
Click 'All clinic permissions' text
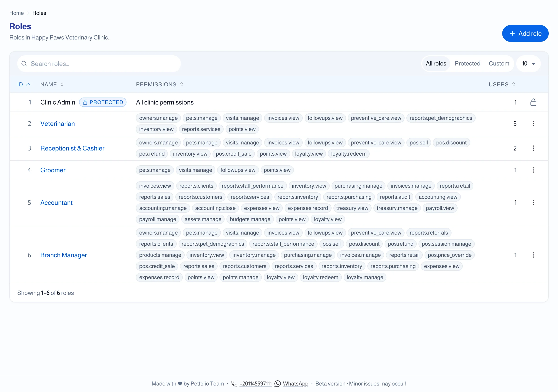(x=165, y=102)
